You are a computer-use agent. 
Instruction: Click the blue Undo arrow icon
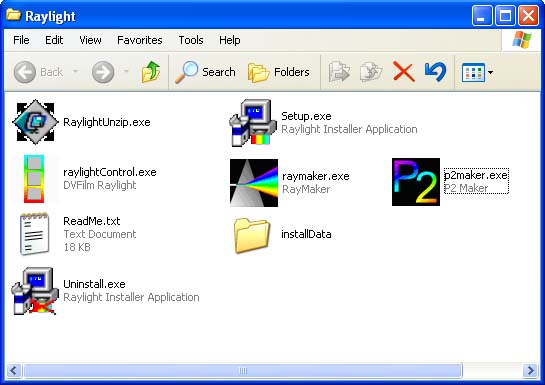point(436,72)
